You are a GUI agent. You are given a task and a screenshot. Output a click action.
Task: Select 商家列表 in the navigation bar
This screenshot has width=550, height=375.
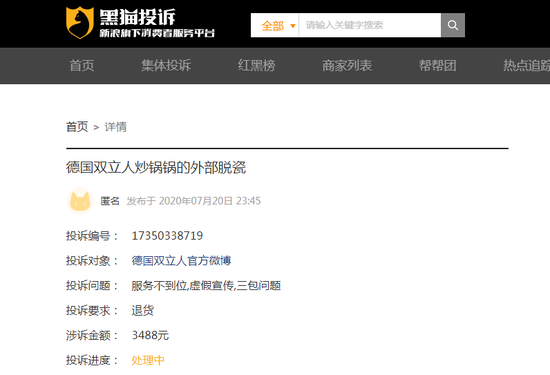click(x=347, y=66)
